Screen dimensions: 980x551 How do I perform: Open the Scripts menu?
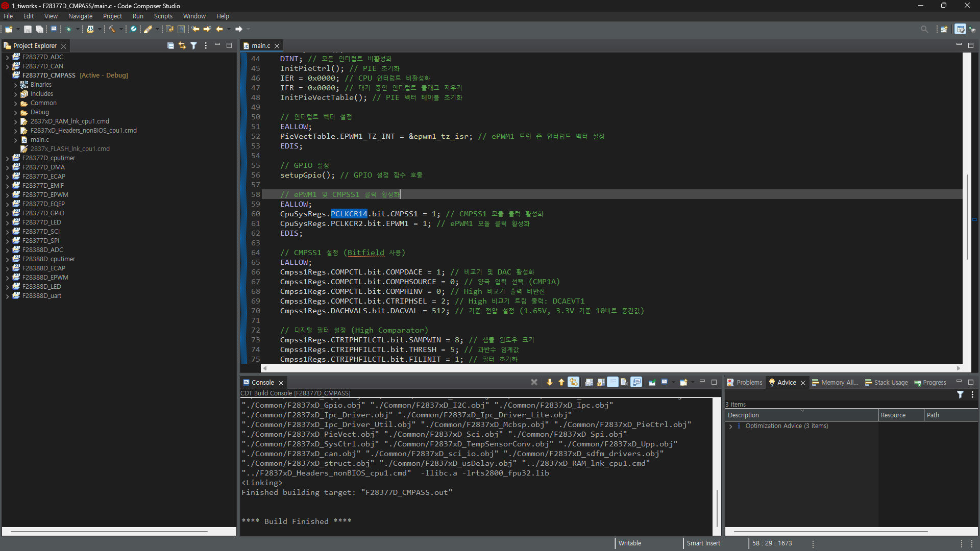pyautogui.click(x=163, y=16)
